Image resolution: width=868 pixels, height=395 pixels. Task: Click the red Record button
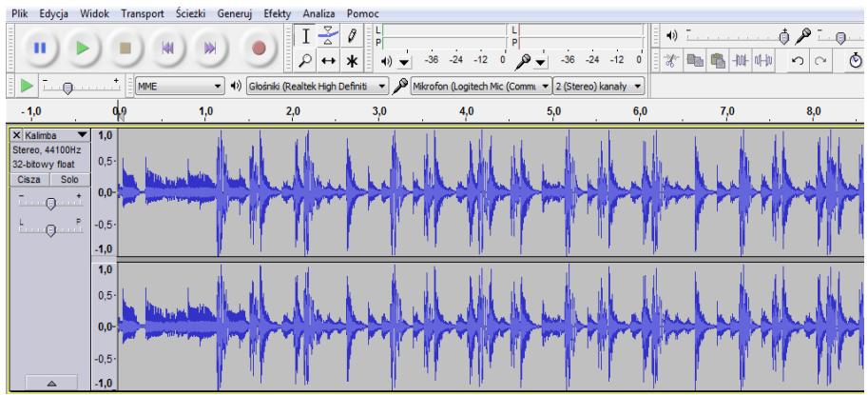pyautogui.click(x=258, y=47)
